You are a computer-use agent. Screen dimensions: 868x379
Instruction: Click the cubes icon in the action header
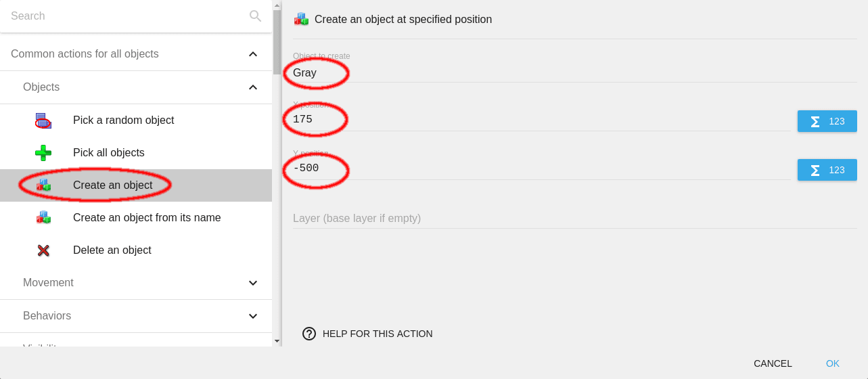(301, 19)
